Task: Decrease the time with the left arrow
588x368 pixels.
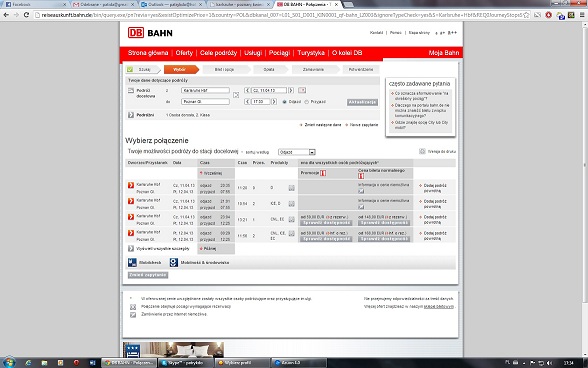Action: point(247,102)
